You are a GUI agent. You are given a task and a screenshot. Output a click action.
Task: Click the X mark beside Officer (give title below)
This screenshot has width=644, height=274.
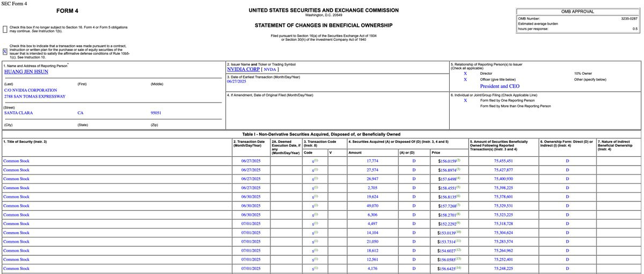point(465,80)
